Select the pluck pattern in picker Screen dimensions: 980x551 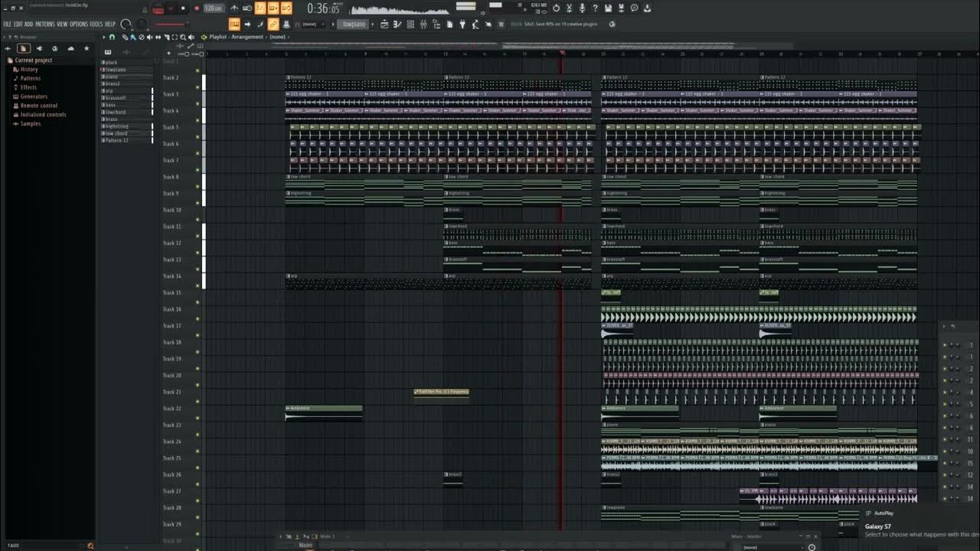(126, 63)
